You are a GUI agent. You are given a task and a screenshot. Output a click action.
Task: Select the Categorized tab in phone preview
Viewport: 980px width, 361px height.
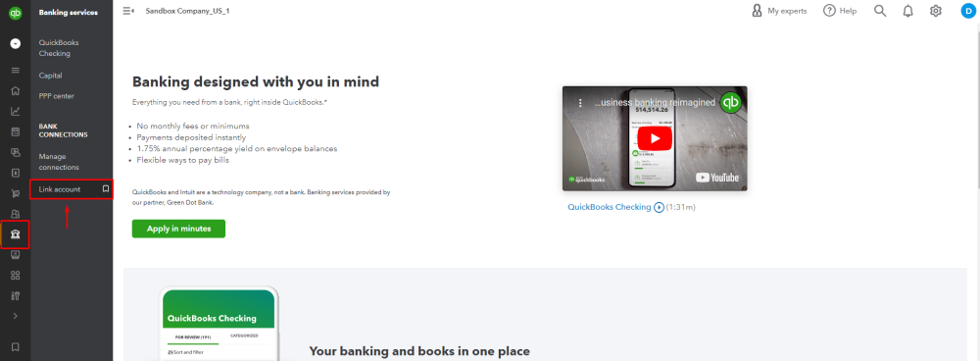244,335
